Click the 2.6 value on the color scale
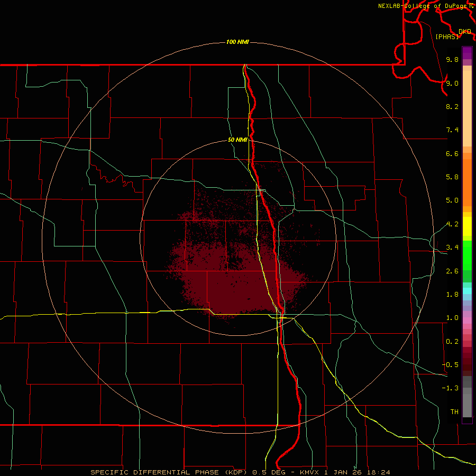The image size is (476, 476). click(x=452, y=271)
